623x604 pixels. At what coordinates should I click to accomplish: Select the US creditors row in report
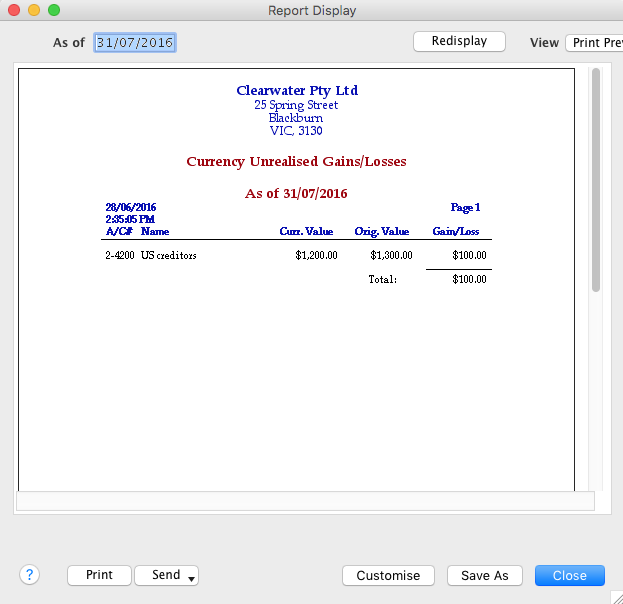168,255
